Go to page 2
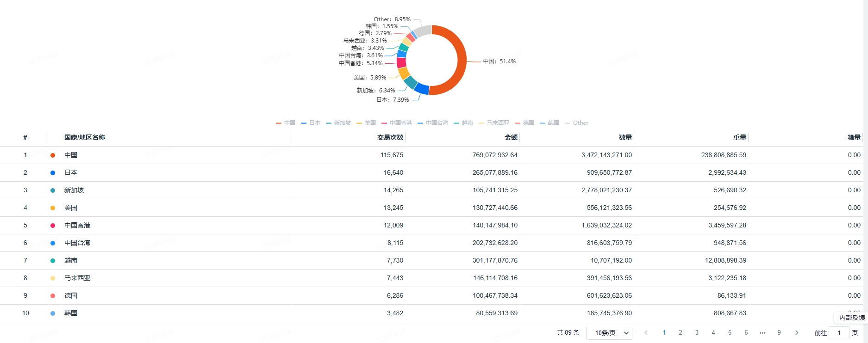868x343 pixels. [681, 333]
